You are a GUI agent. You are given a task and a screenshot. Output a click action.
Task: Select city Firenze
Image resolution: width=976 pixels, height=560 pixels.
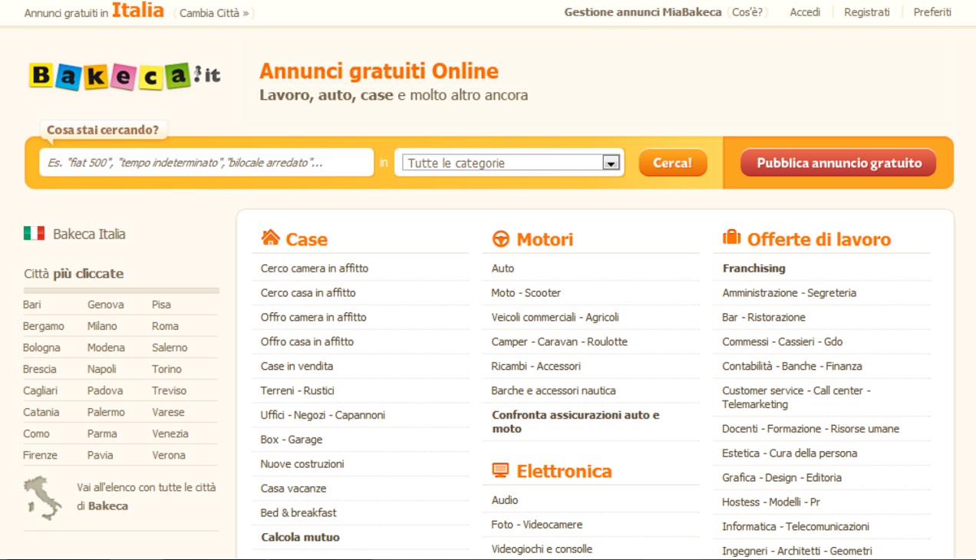40,455
